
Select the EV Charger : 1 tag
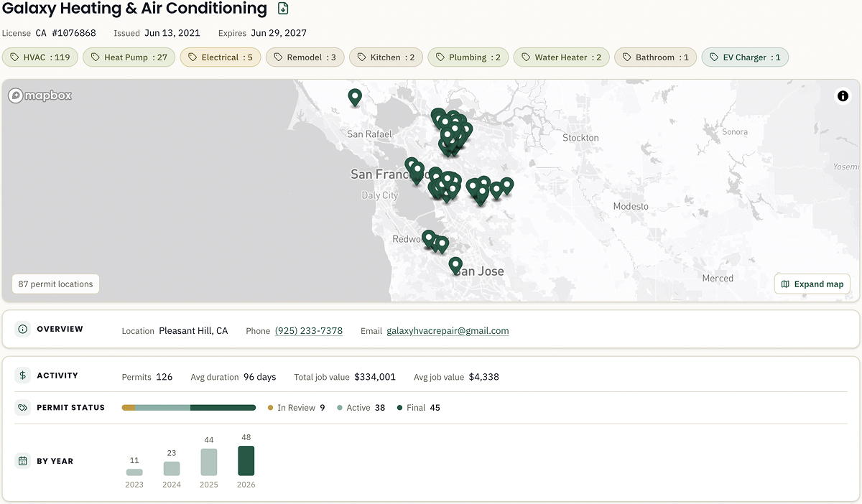coord(745,57)
